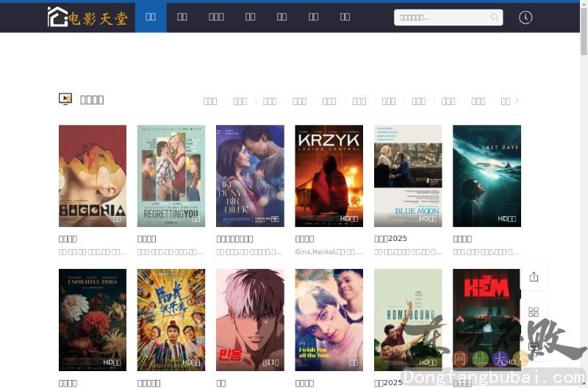Click the title link under Blue Moon poster
Viewport: 588px width, 388px height.
[x=390, y=239]
